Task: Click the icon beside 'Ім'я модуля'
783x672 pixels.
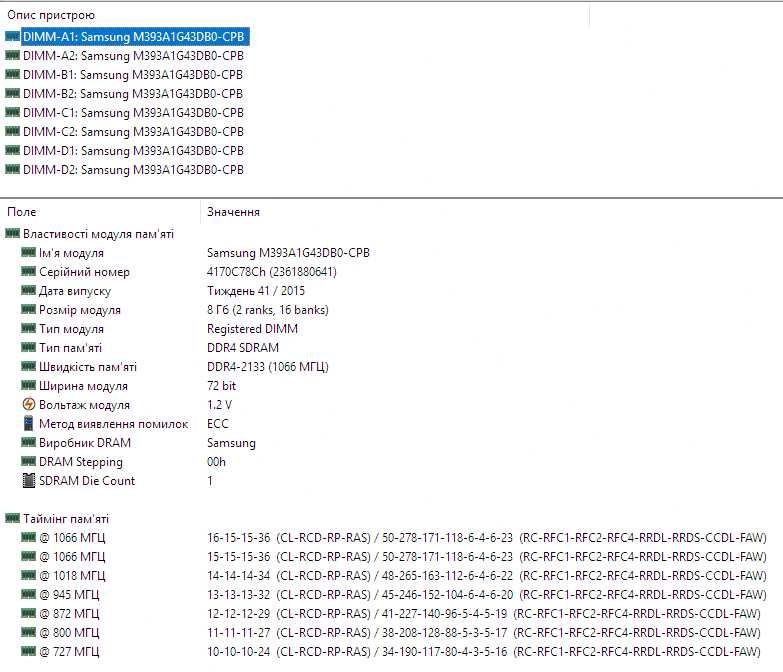Action: click(28, 252)
